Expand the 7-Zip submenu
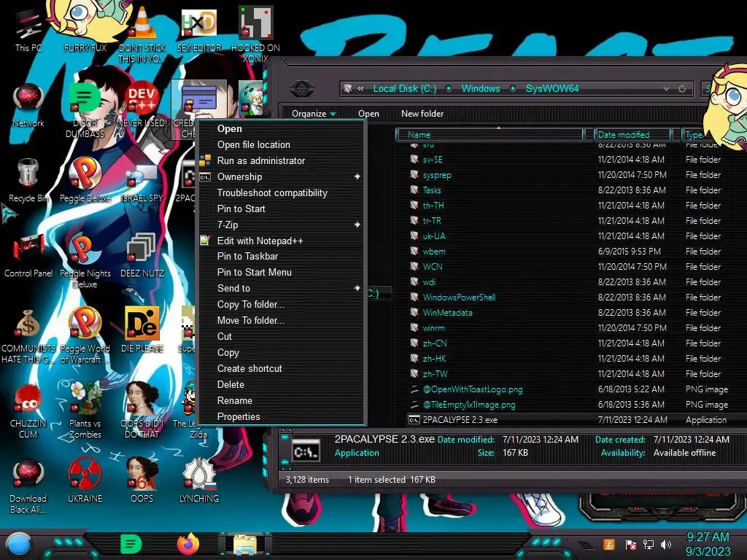Viewport: 747px width, 560px height. (x=282, y=225)
